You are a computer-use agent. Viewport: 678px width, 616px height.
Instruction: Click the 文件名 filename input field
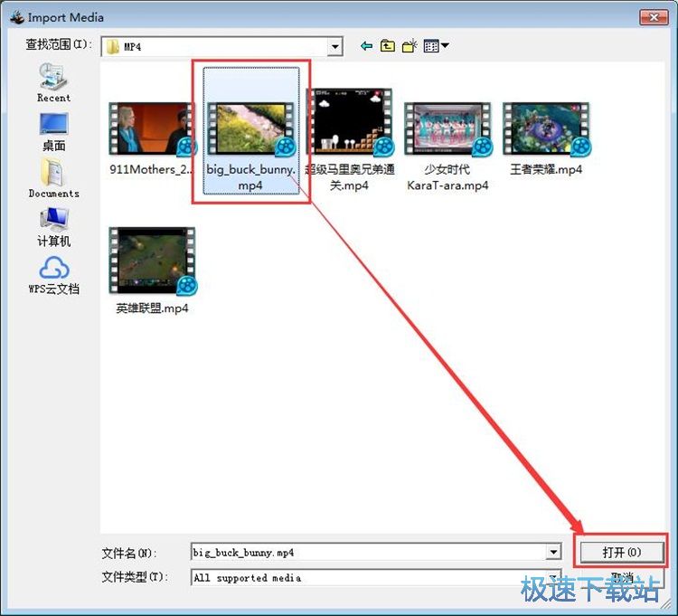[x=370, y=552]
